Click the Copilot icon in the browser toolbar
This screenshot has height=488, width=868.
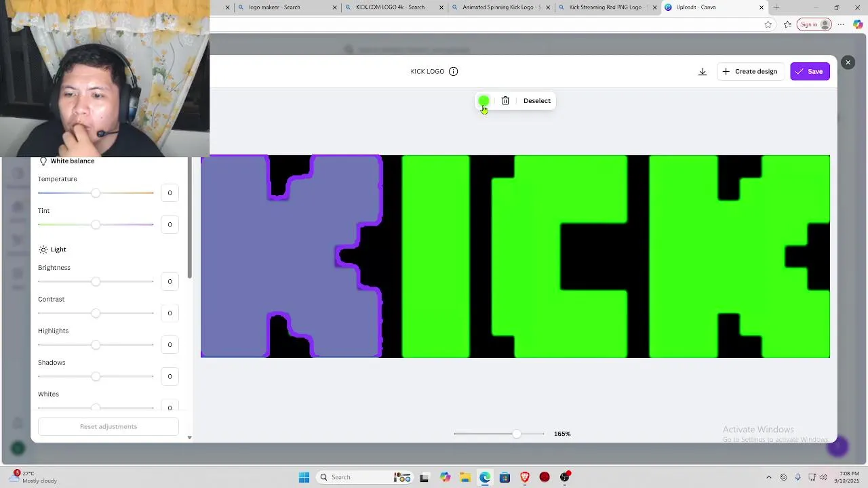[858, 24]
